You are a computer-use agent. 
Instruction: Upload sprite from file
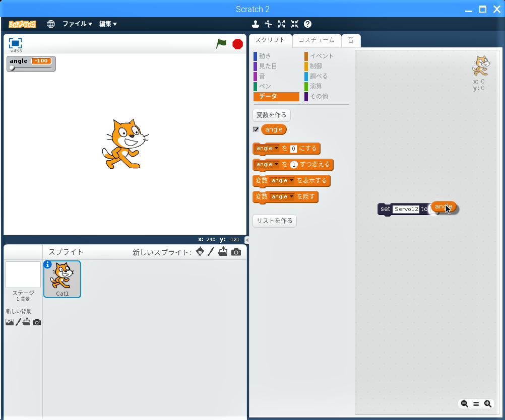pos(223,252)
